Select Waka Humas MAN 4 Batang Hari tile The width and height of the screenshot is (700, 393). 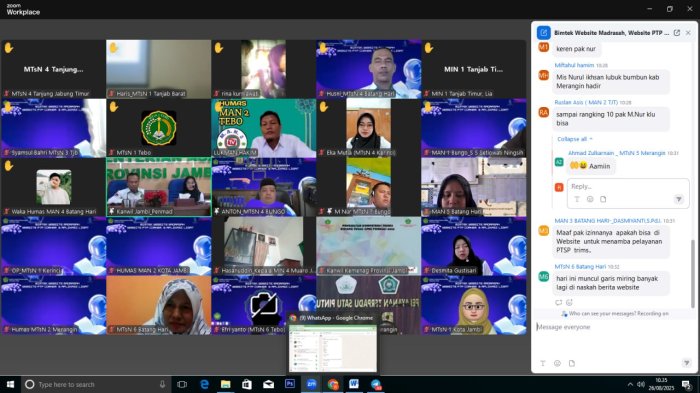point(54,187)
